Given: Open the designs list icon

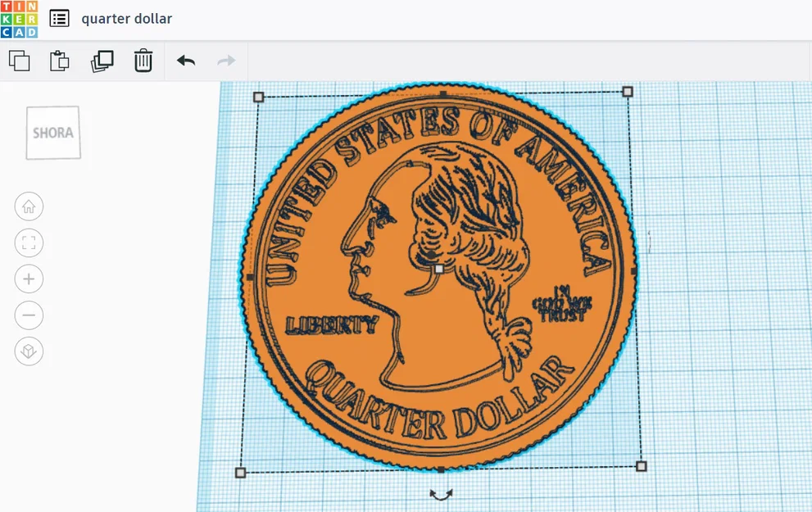Looking at the screenshot, I should coord(60,19).
